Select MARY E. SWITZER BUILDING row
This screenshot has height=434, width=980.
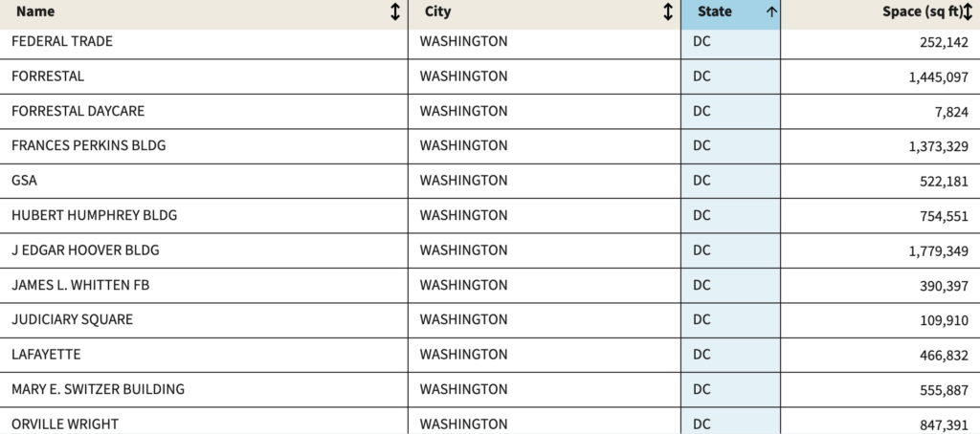point(99,389)
